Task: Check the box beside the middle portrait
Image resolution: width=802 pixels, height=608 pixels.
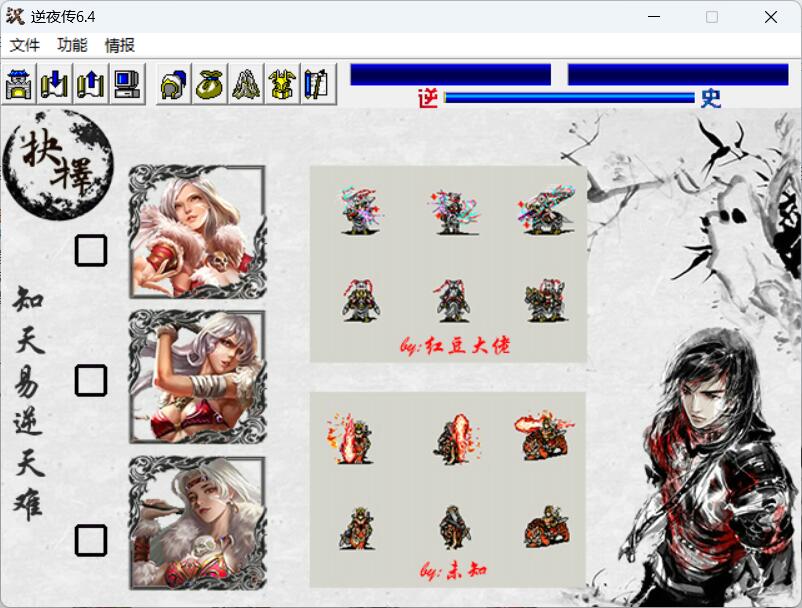Action: pos(91,380)
